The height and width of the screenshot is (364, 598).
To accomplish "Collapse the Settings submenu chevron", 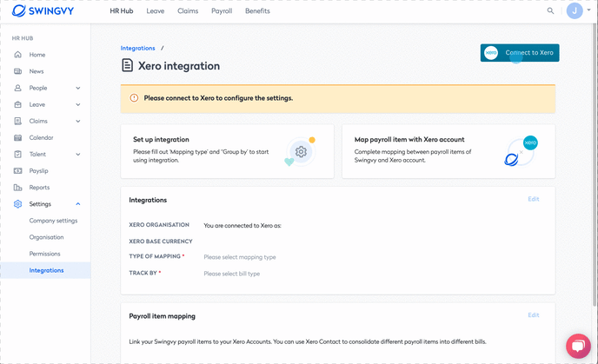I will [78, 204].
